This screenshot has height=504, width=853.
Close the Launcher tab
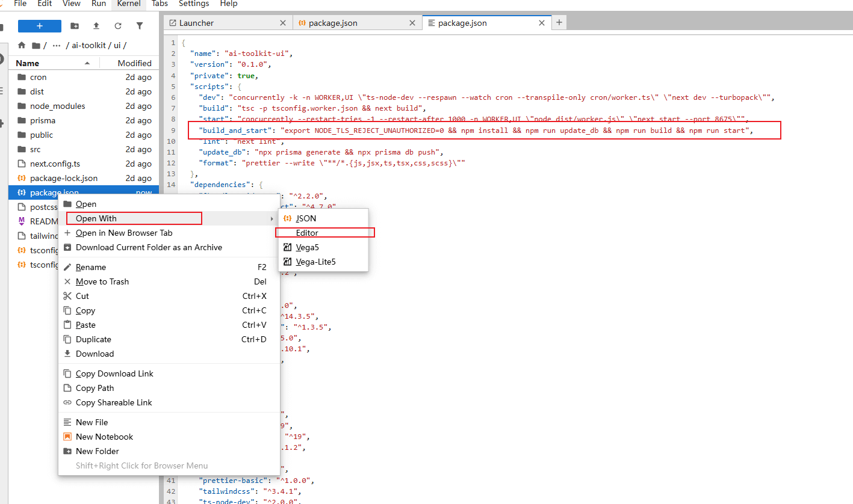[x=283, y=23]
